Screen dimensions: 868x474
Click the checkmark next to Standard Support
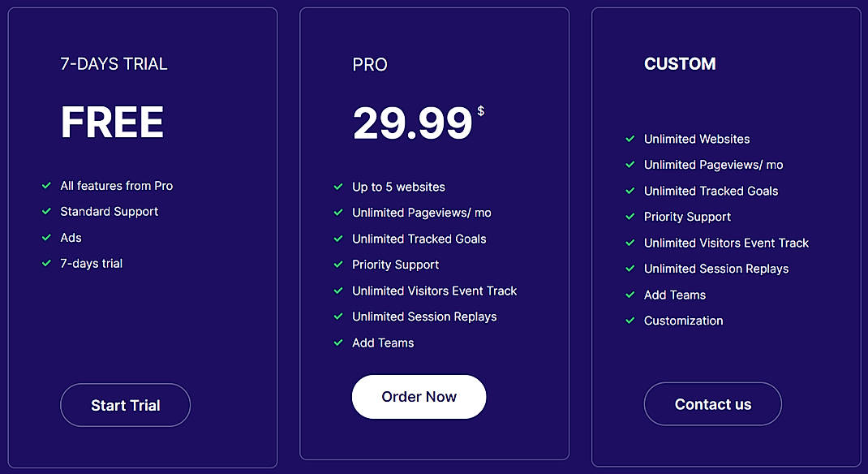(46, 212)
